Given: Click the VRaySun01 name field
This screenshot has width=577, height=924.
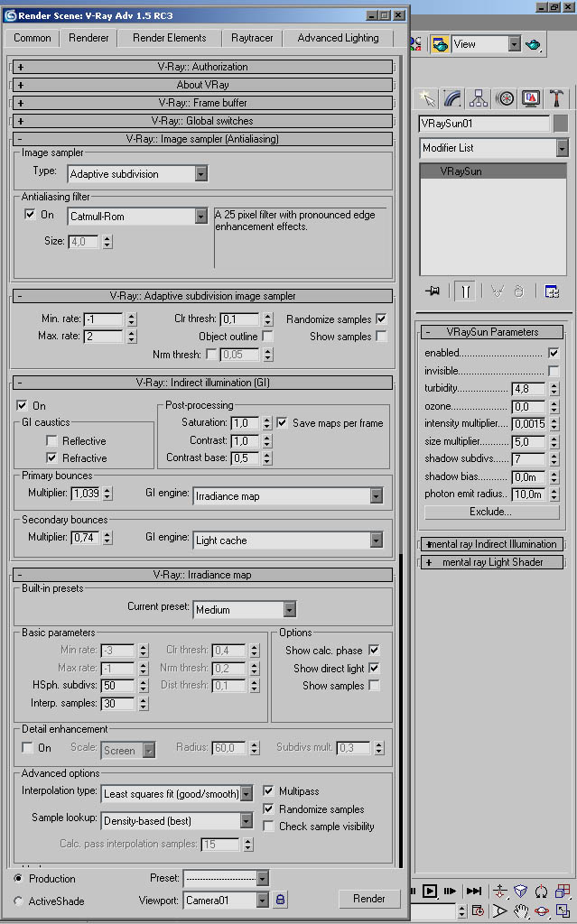Looking at the screenshot, I should tap(484, 123).
